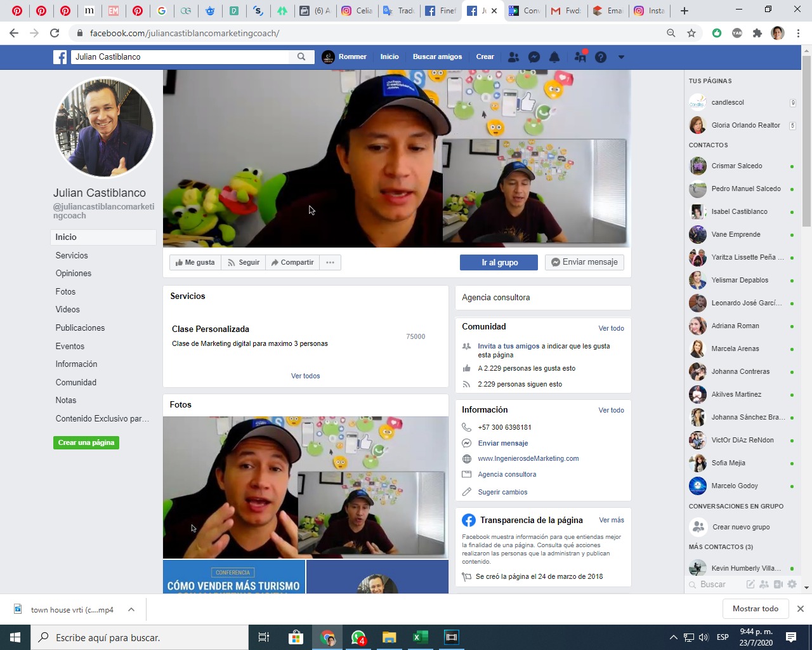
Task: Click the Julian Castiblanco profile picture
Action: pyautogui.click(x=105, y=128)
